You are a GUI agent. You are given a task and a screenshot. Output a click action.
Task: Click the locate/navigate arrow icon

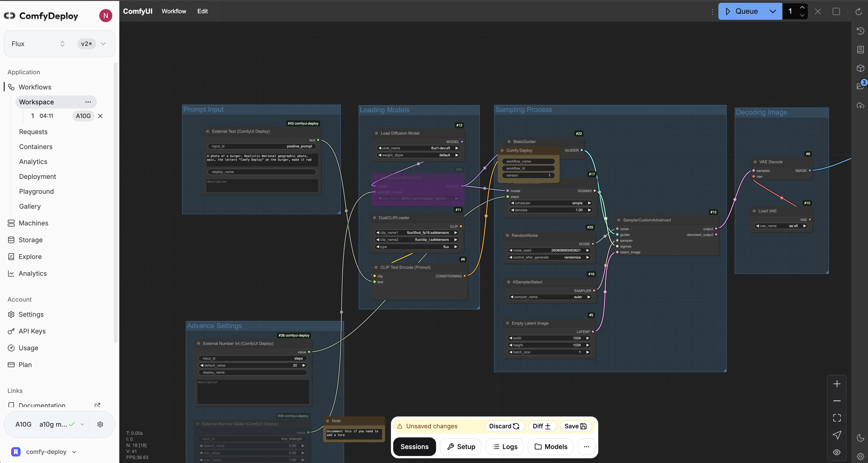pos(837,435)
